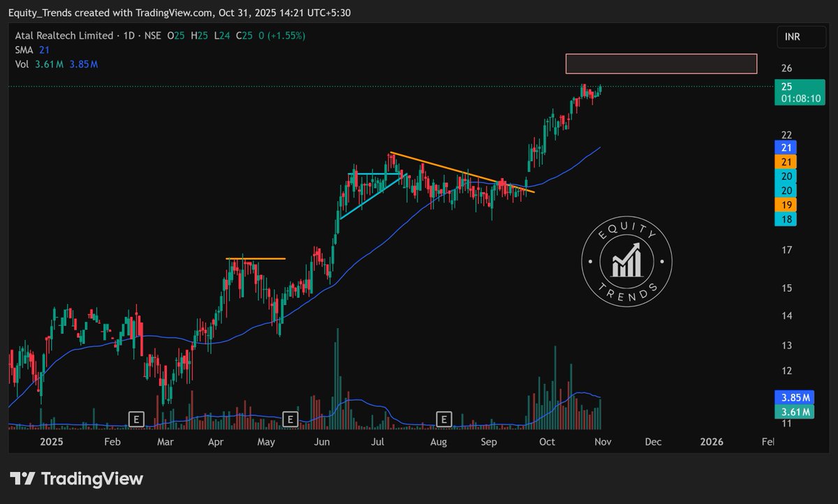This screenshot has width=838, height=504.
Task: Select the red rectangle annotation above price
Action: click(x=661, y=64)
